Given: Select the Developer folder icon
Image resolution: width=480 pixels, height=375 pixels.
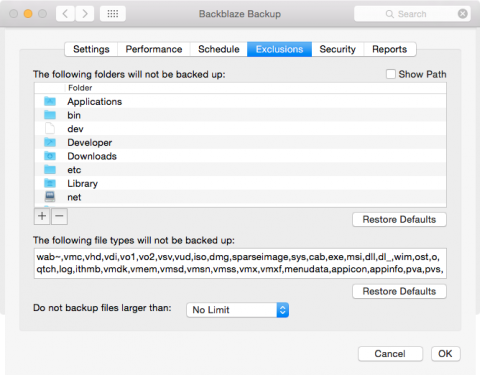Looking at the screenshot, I should click(x=50, y=142).
